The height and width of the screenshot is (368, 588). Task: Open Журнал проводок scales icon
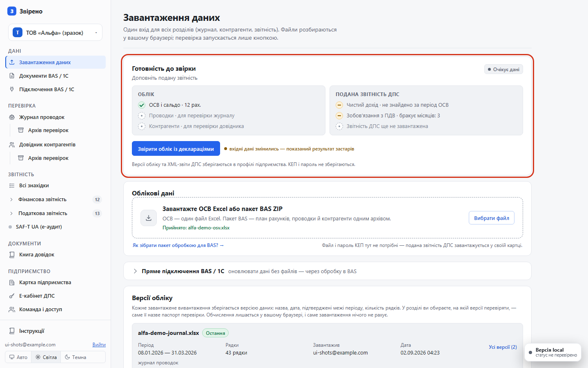[x=12, y=117]
